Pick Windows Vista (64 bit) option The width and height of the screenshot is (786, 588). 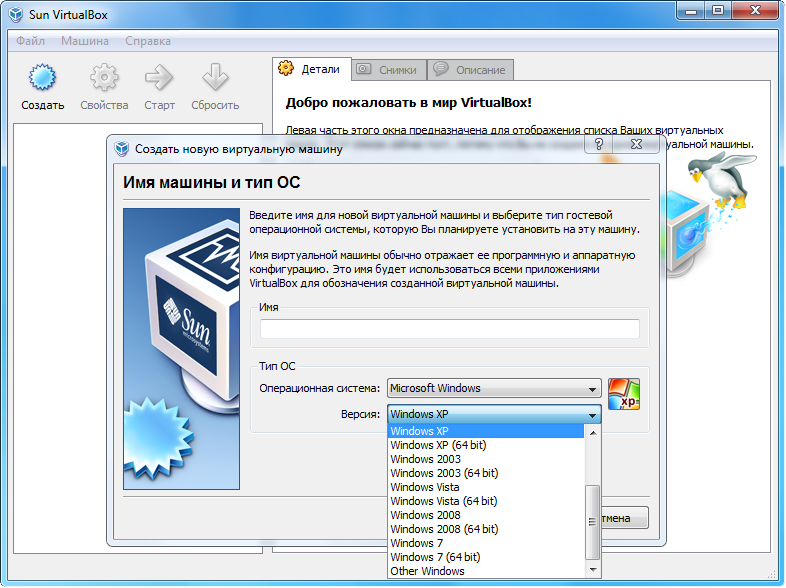[x=486, y=501]
